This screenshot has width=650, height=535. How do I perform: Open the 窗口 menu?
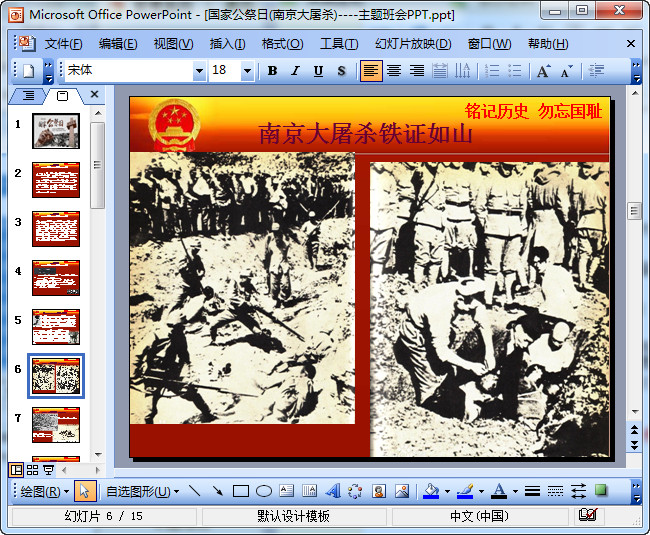(489, 44)
